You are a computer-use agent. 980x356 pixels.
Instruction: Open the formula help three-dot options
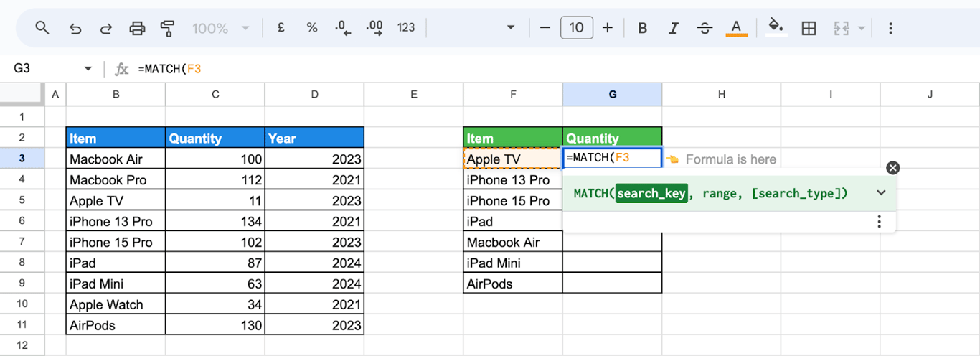(880, 222)
